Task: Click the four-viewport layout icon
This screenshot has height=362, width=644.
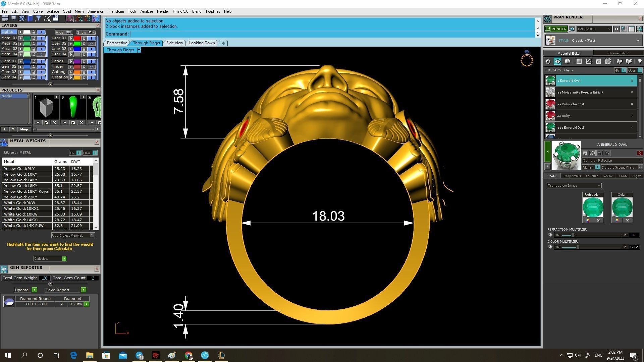Action: [x=5, y=18]
